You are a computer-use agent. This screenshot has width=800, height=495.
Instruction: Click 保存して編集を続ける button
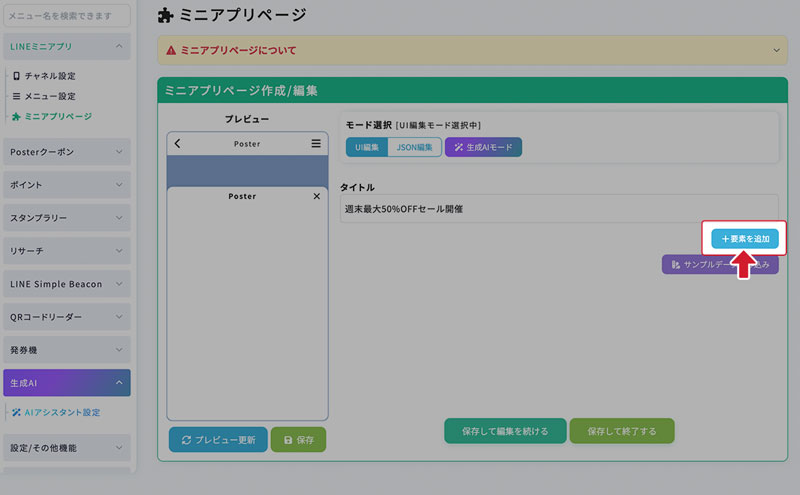505,431
